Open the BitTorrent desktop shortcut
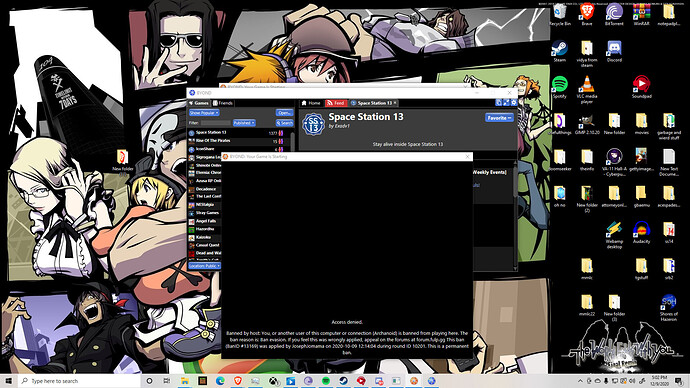Screen dimensions: 690x388 tap(614, 15)
